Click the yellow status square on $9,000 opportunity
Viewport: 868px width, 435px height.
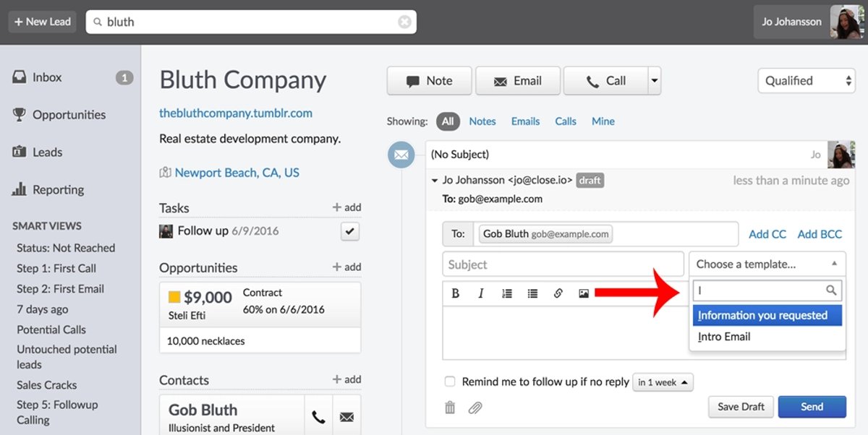[x=174, y=297]
